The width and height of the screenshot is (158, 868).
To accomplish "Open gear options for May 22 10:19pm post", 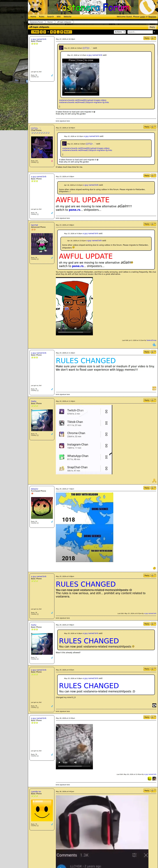I will (153, 38).
